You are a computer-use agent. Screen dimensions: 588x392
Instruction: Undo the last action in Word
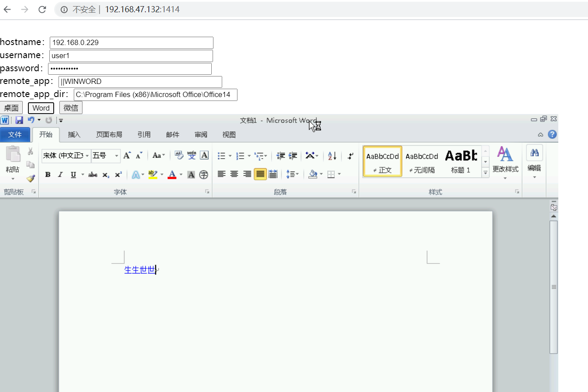tap(31, 120)
